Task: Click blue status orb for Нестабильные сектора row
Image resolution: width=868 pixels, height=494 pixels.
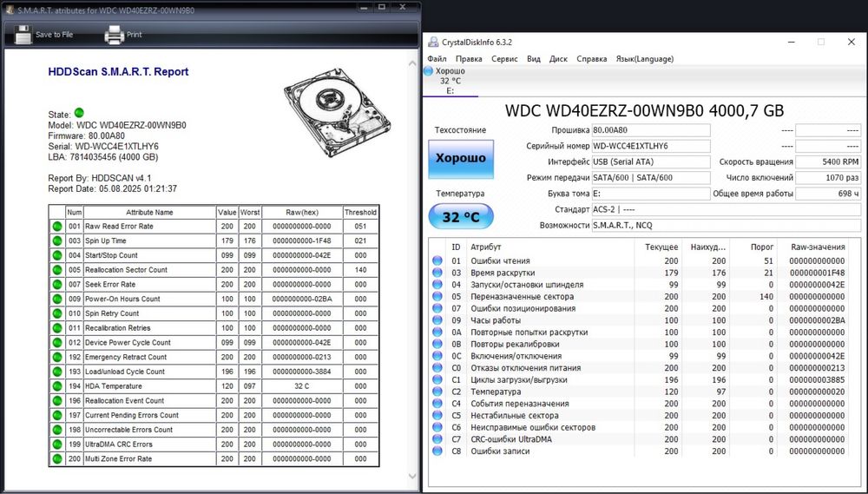Action: [437, 415]
